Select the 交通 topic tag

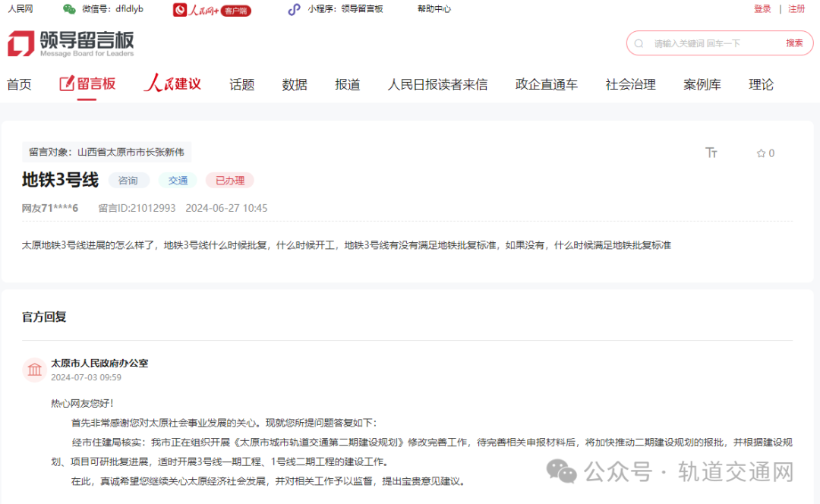(178, 180)
